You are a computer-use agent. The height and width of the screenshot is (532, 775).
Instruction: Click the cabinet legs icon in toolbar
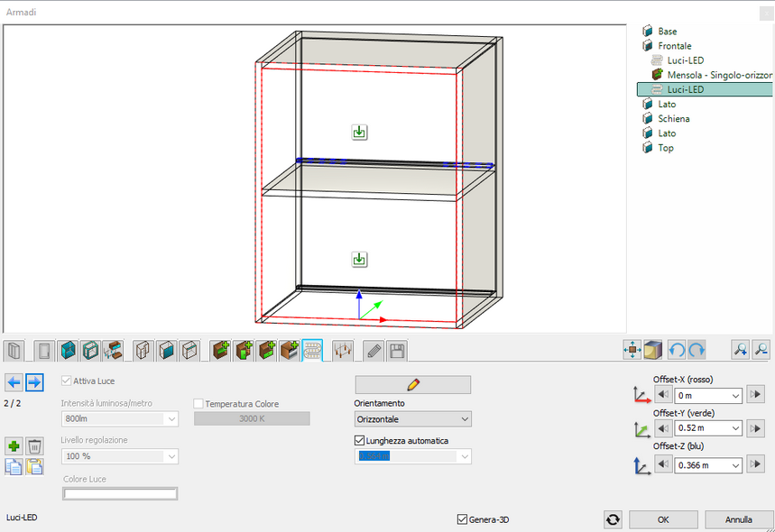coord(343,351)
